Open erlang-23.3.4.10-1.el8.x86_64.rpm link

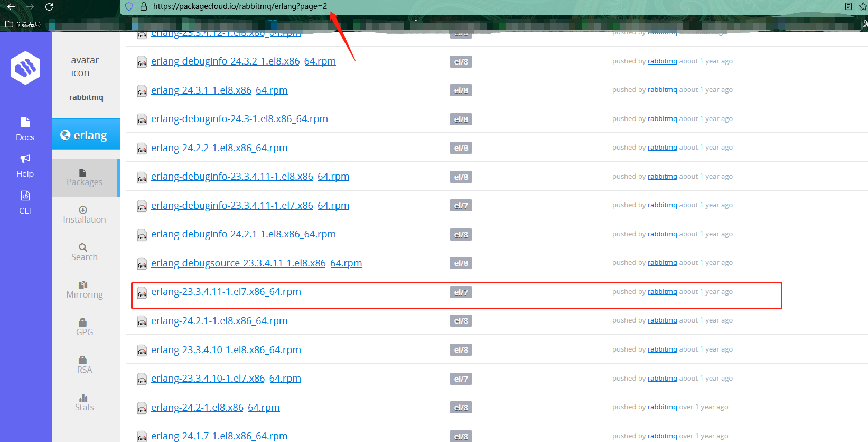coord(226,349)
